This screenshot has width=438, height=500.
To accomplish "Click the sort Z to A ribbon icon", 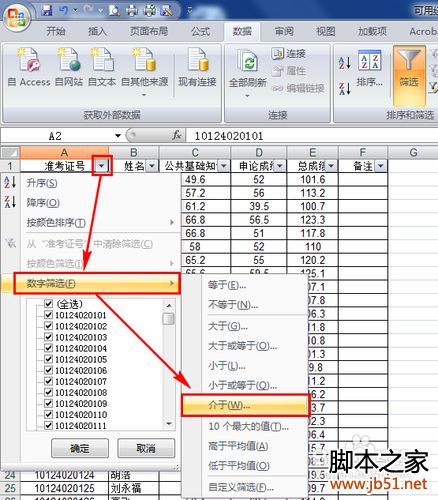I will click(345, 89).
